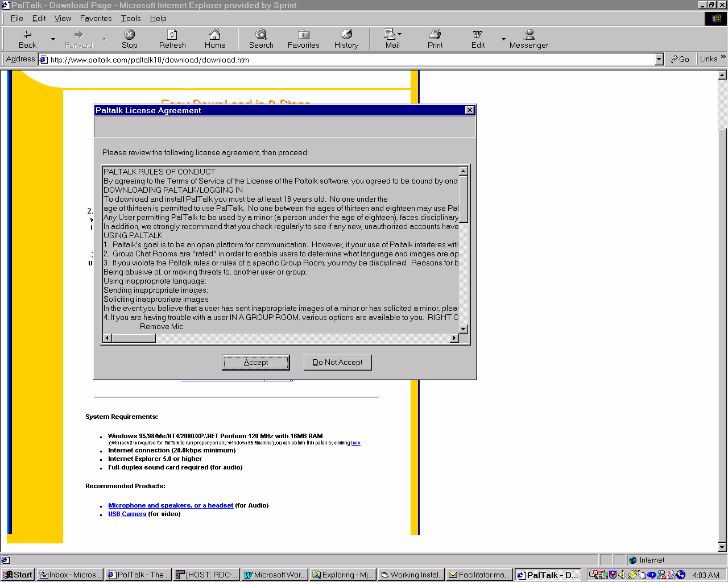The height and width of the screenshot is (582, 728).
Task: Click the Go button next to address
Action: (680, 59)
